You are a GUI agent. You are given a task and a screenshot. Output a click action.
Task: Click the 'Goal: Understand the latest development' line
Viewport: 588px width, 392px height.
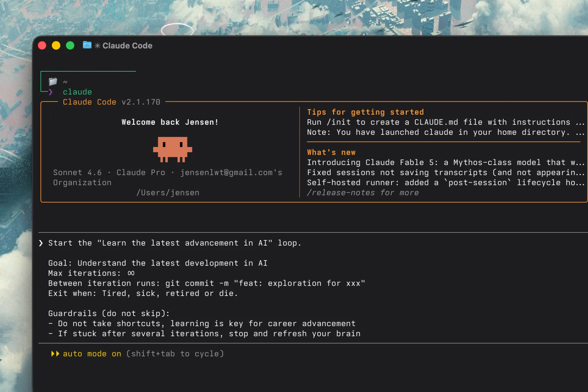click(x=158, y=263)
